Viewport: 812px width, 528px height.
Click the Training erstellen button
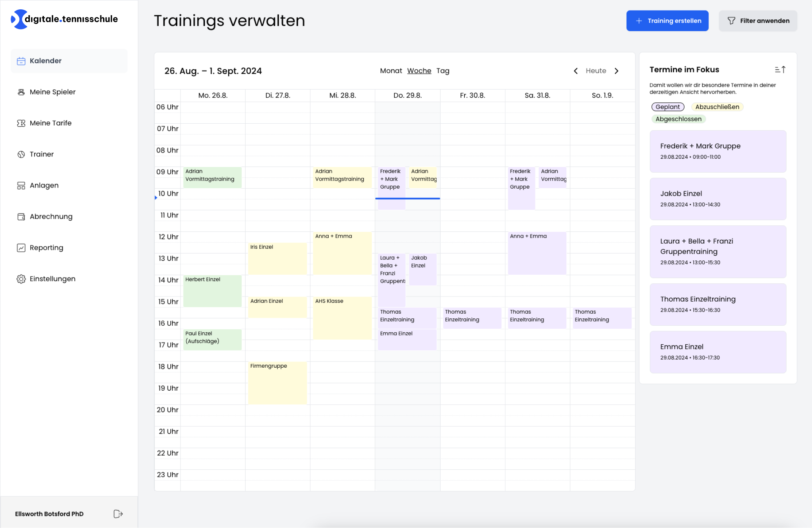click(x=667, y=21)
